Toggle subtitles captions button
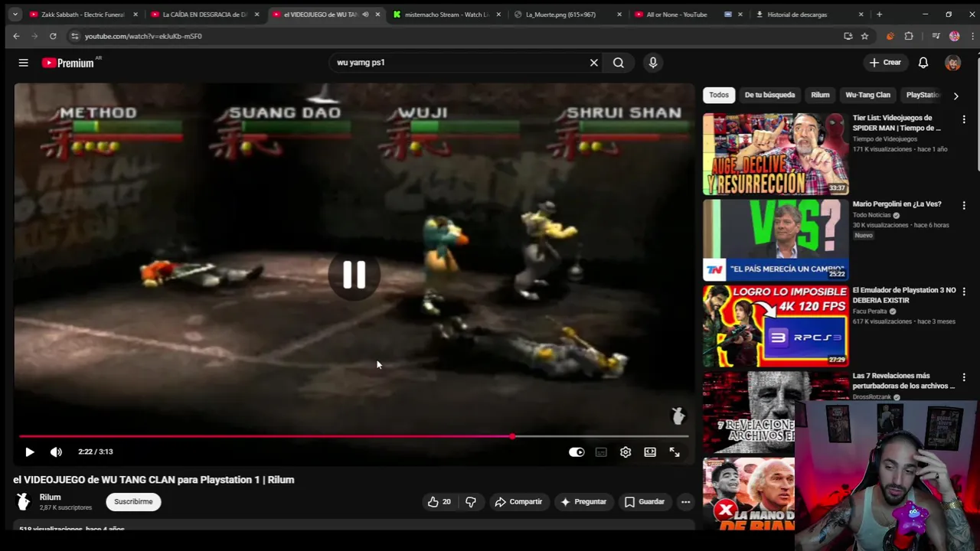The width and height of the screenshot is (980, 551). 601,452
